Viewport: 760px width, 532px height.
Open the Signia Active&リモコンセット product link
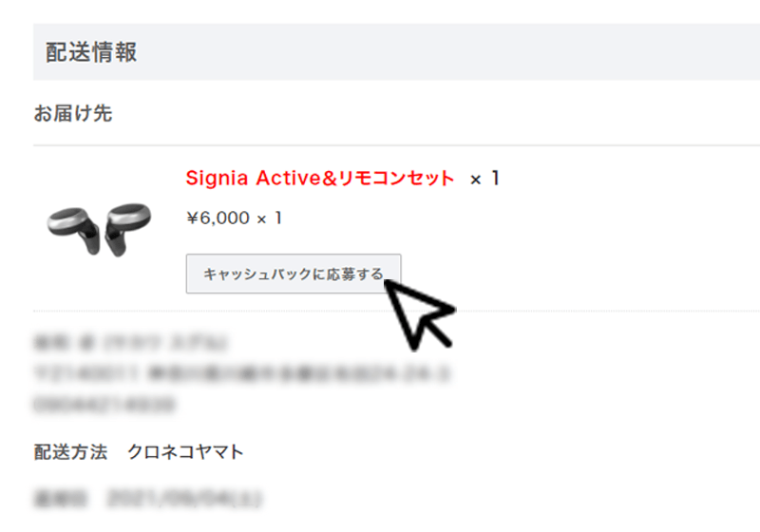pyautogui.click(x=320, y=179)
